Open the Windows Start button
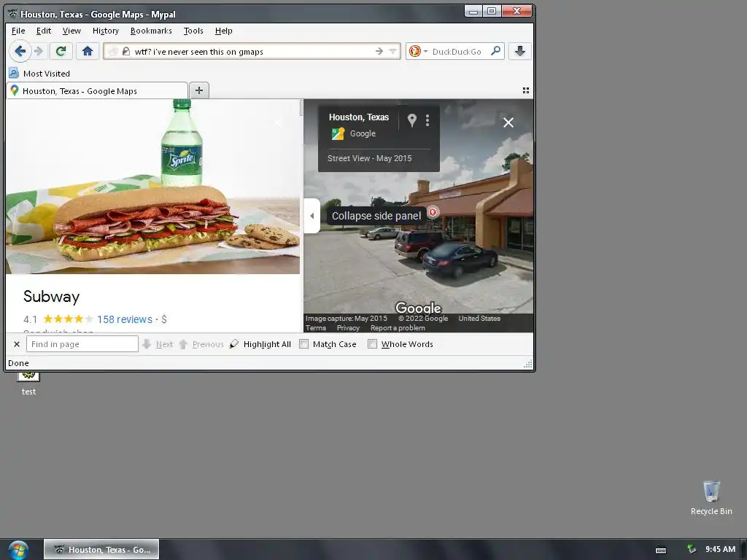This screenshot has width=747, height=560. click(18, 550)
